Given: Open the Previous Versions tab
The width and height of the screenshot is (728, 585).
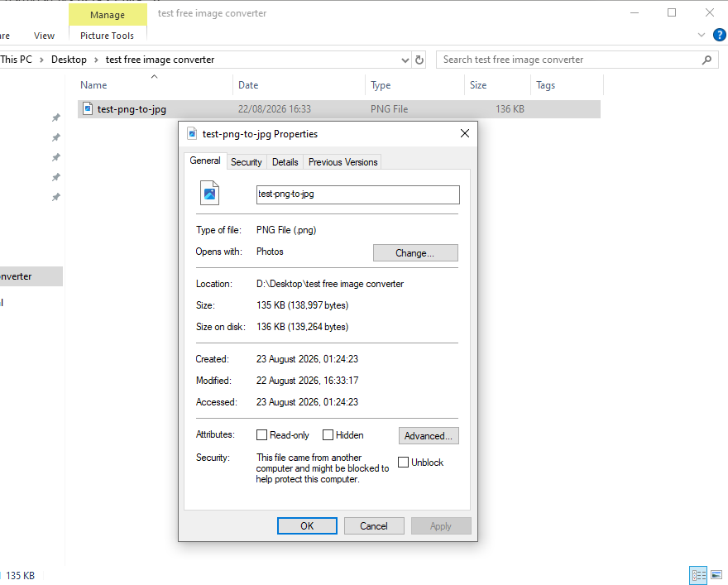Looking at the screenshot, I should [342, 162].
